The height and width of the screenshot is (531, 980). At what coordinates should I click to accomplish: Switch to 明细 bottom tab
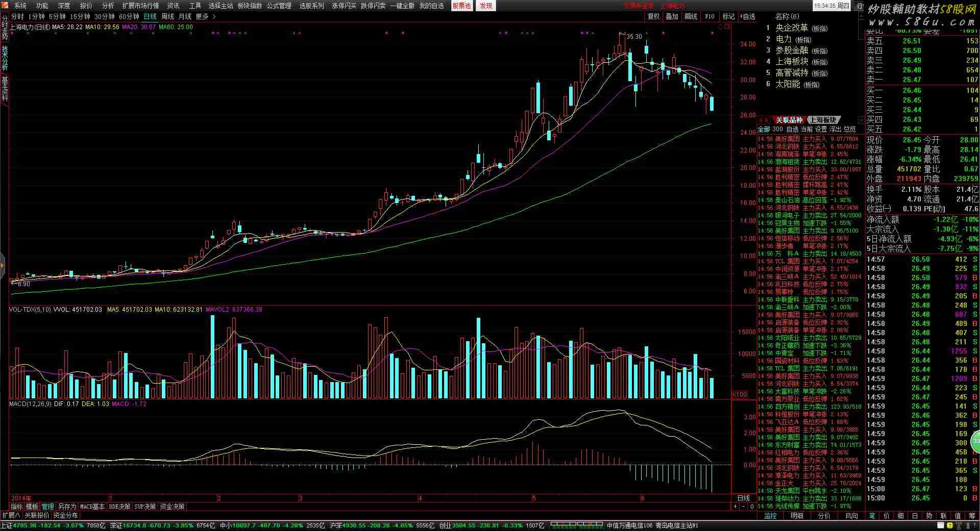797,516
